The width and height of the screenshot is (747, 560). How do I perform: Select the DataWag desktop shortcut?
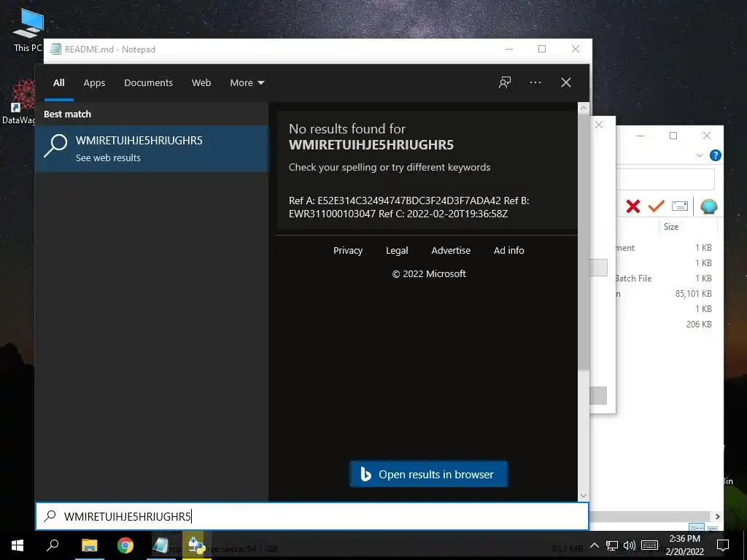click(19, 102)
